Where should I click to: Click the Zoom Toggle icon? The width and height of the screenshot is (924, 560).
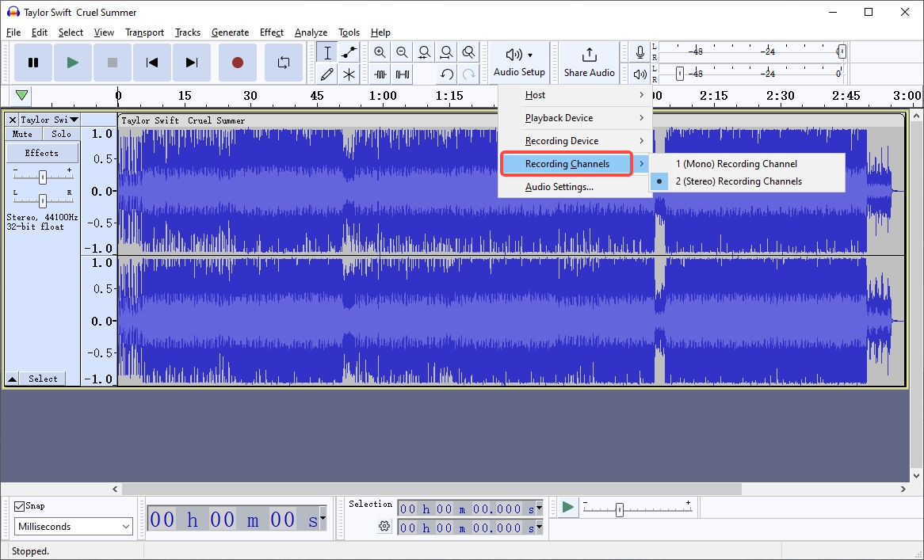468,52
